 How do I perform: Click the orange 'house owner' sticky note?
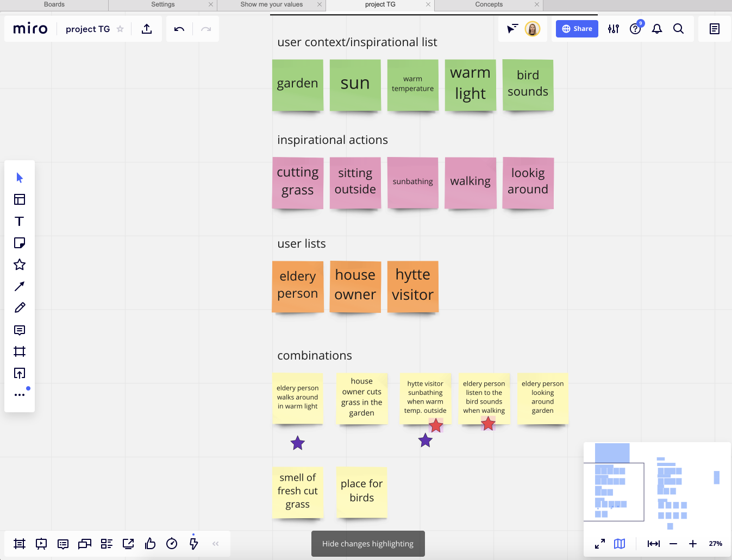tap(355, 286)
